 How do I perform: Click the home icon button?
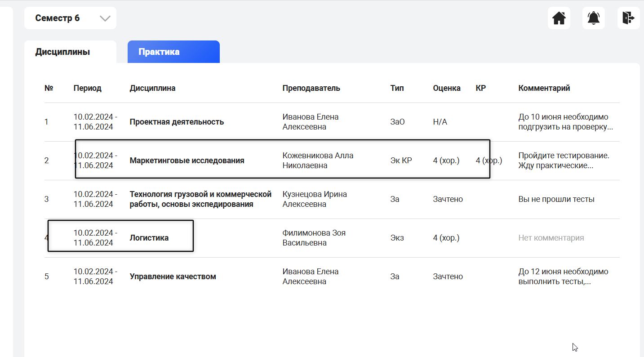coord(559,18)
